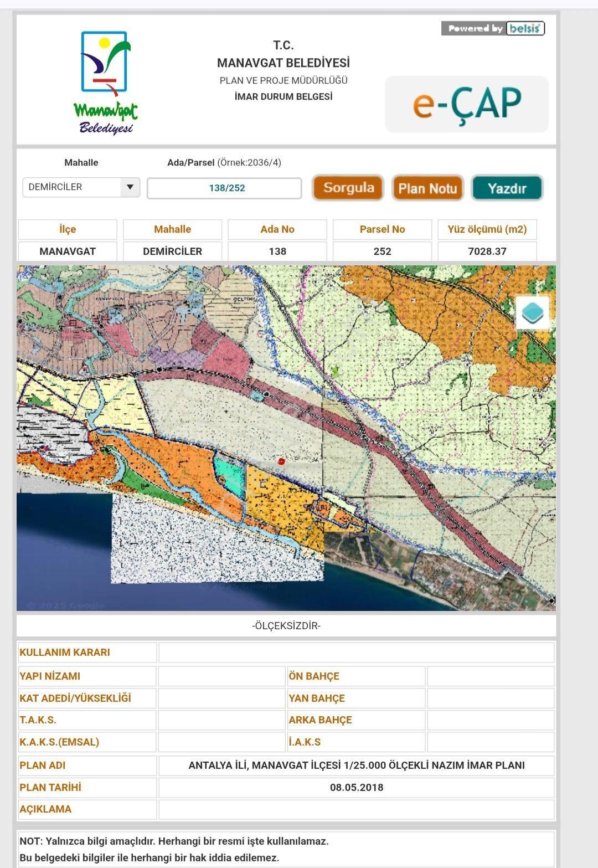Click the Sorgula button
Screen dimensions: 598x868
tap(348, 188)
